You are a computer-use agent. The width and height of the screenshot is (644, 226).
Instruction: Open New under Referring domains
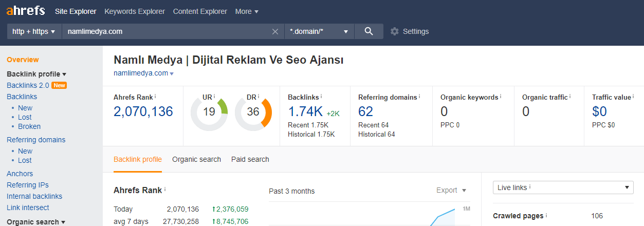coord(25,151)
